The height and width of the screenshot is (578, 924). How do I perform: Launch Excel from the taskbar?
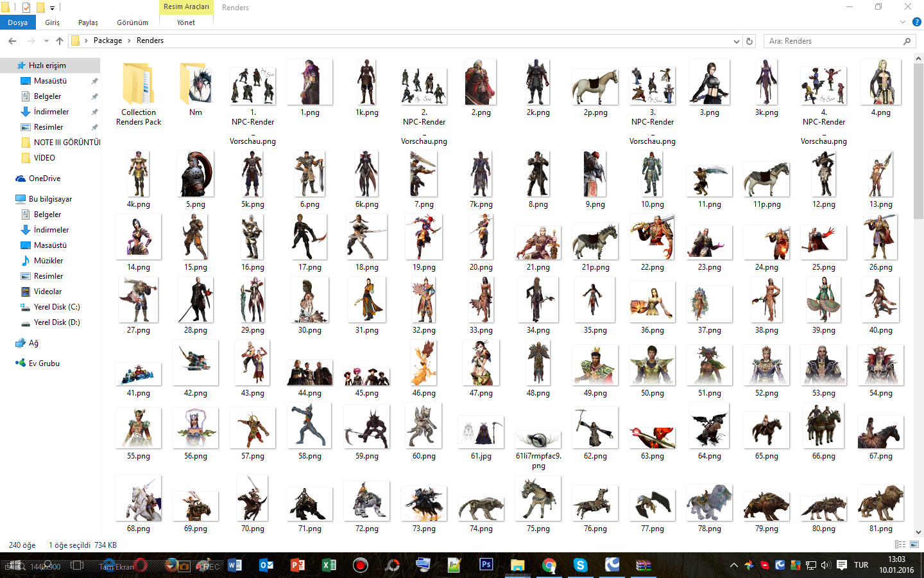329,565
